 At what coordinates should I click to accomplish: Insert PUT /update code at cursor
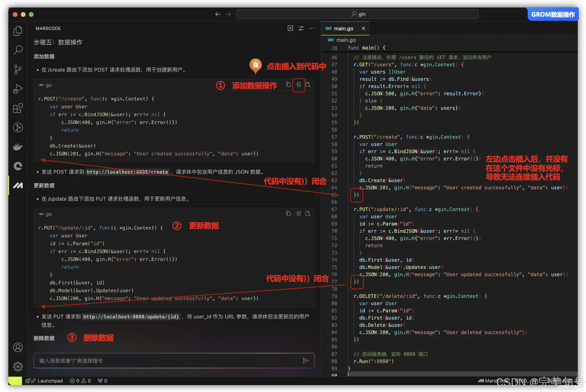tap(298, 214)
